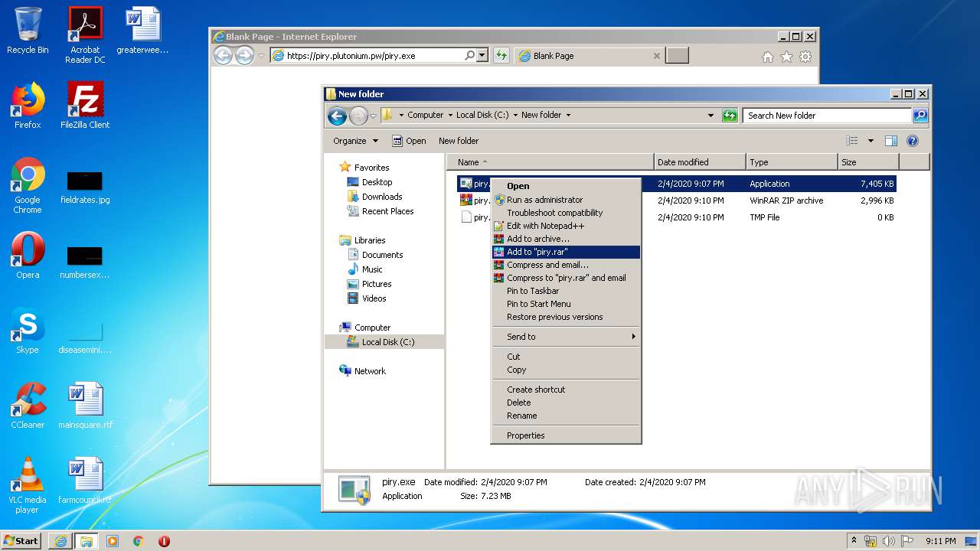Open Internet Explorer favorites star

click(x=786, y=57)
